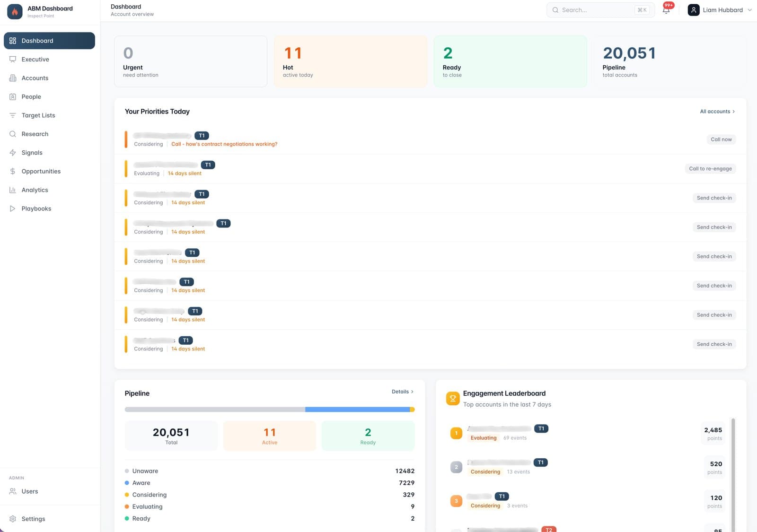Open the Liam Hubbard account dropdown chevron

coord(749,10)
